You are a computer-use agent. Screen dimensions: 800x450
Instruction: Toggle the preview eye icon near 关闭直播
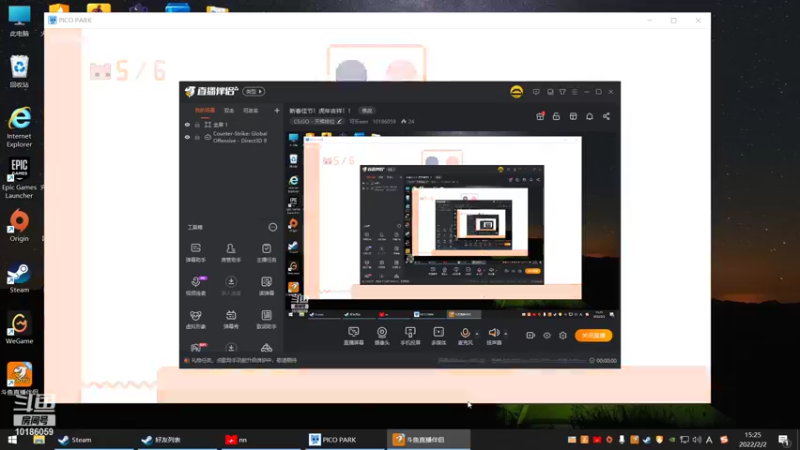click(546, 335)
